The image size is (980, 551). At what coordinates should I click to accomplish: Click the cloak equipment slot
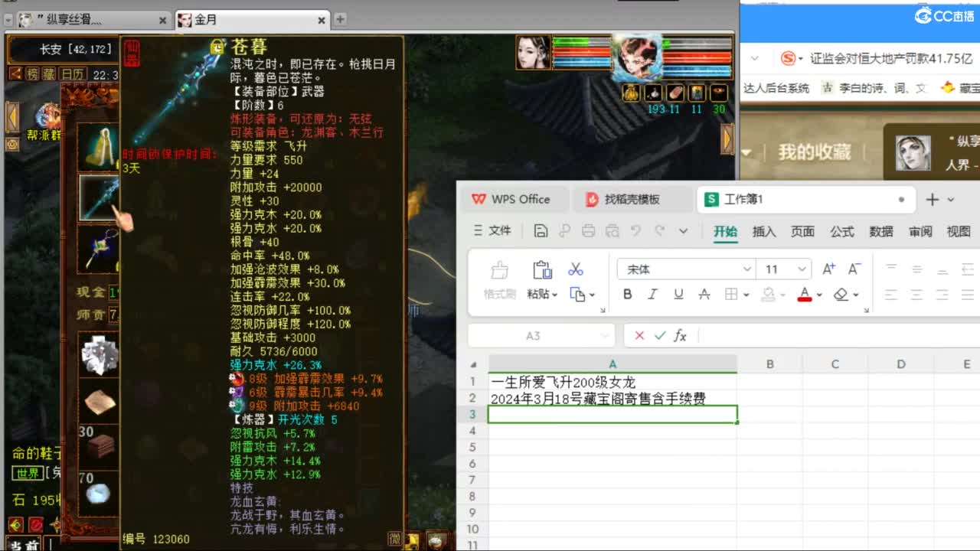point(99,148)
